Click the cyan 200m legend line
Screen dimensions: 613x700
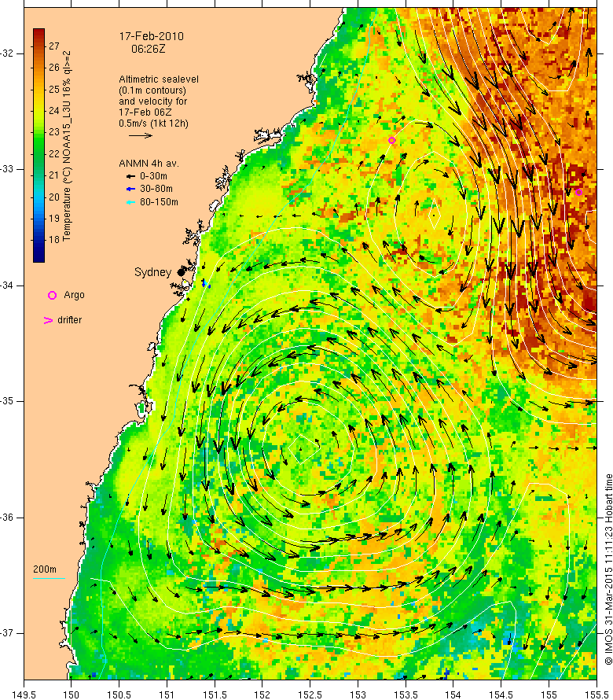coord(49,579)
